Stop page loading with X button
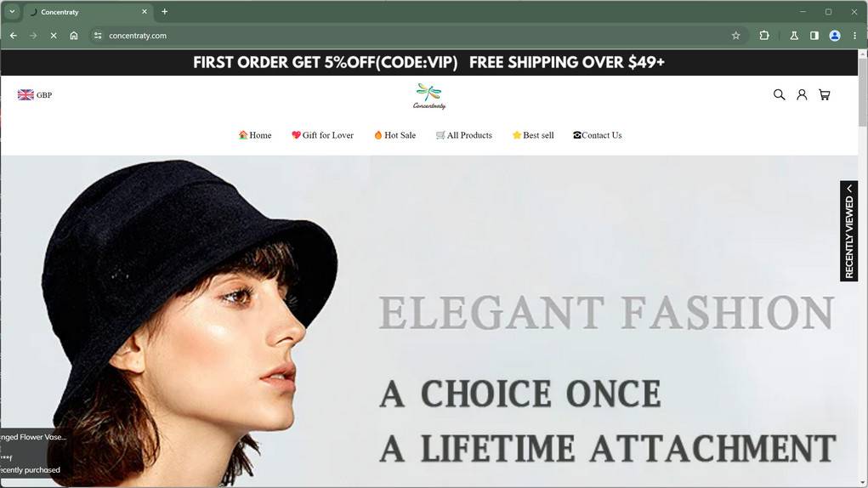Screen dimensions: 868x488 tap(54, 36)
